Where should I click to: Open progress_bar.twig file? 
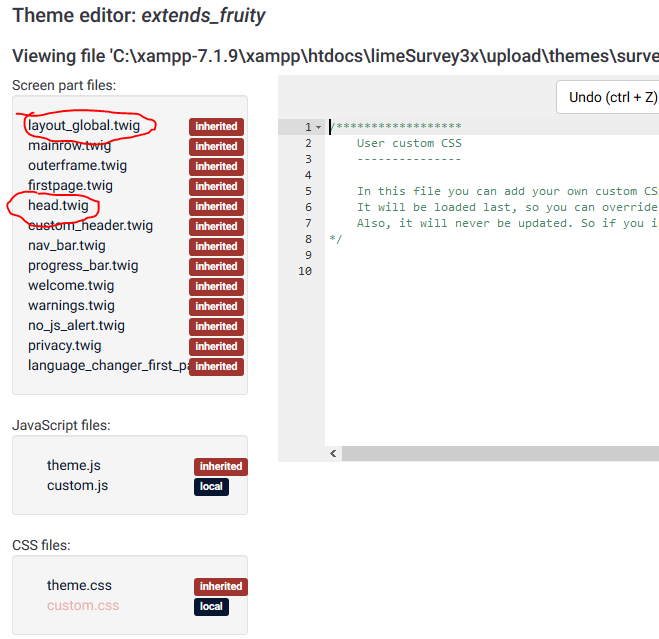tap(83, 266)
